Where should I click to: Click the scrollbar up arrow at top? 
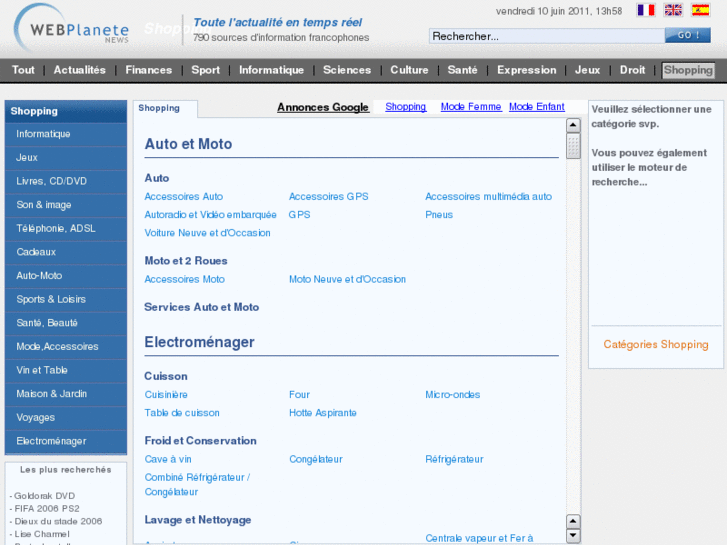(x=573, y=125)
